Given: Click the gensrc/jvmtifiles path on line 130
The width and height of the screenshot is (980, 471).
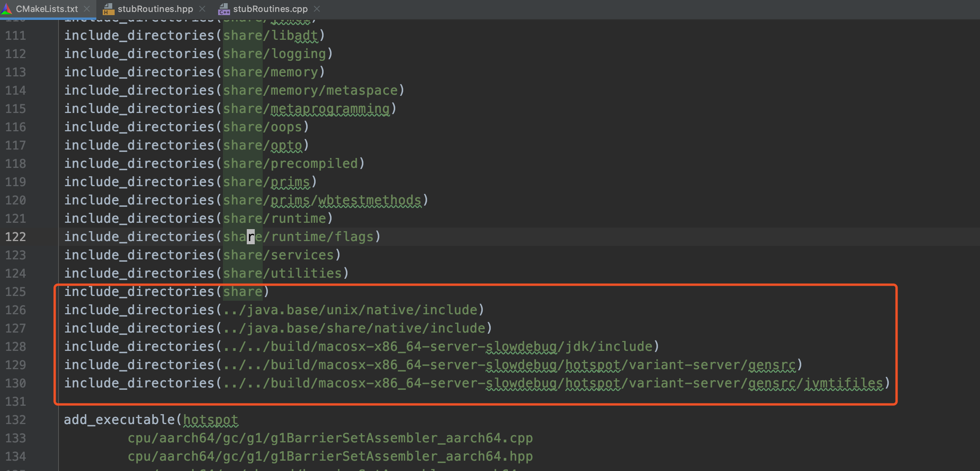Looking at the screenshot, I should (553, 383).
